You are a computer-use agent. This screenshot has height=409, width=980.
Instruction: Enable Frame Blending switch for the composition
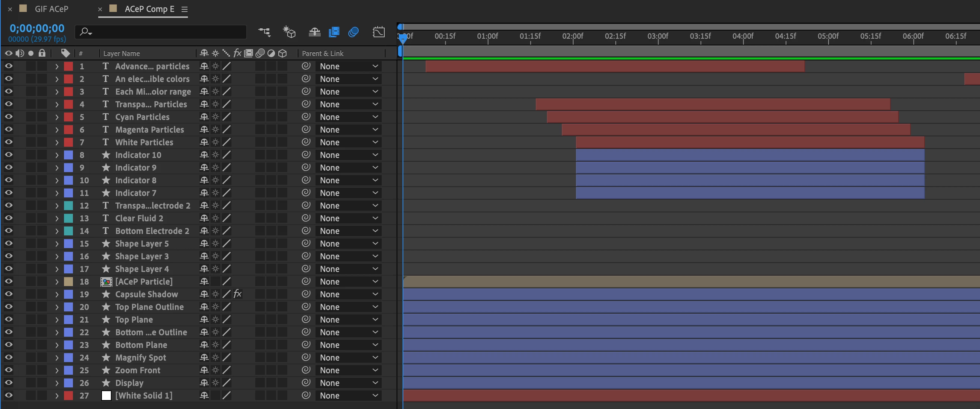point(334,32)
